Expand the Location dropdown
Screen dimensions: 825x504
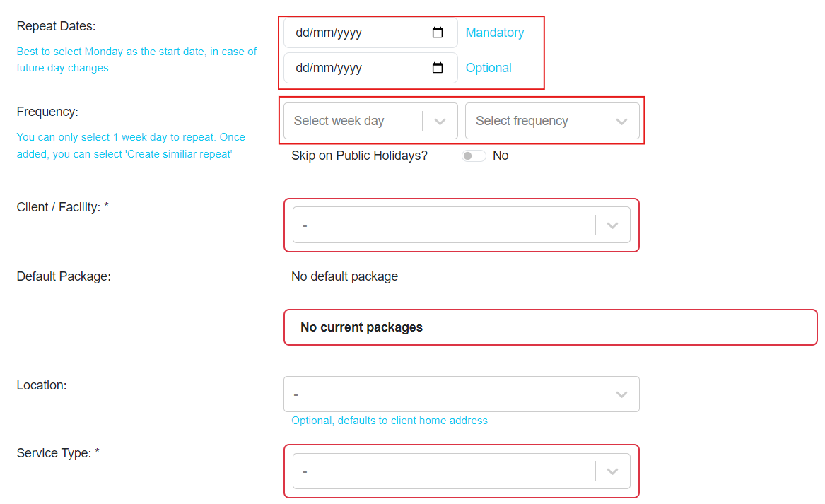[444, 394]
